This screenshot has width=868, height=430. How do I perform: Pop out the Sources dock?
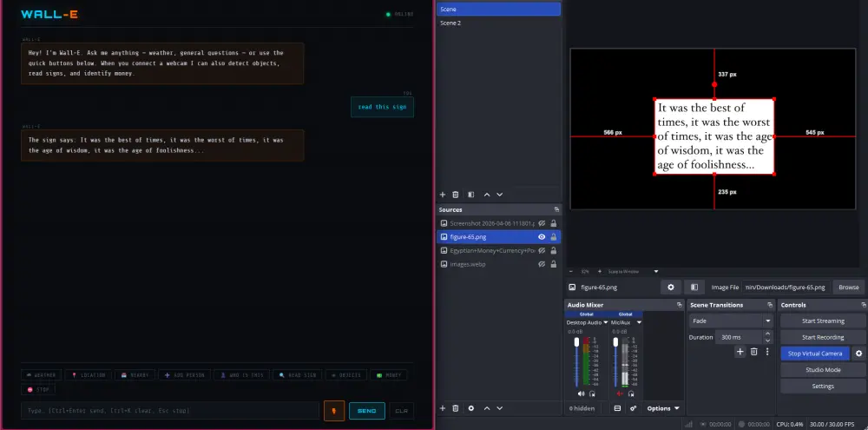tap(556, 209)
